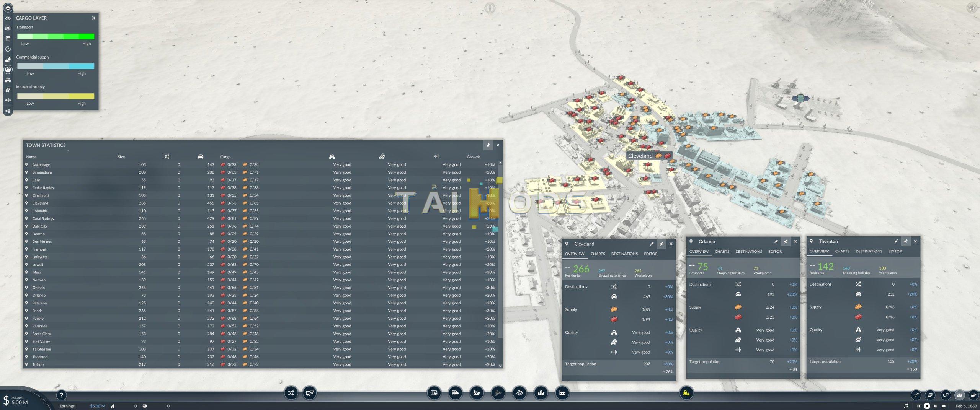Sort by traffic quality column icon

click(x=382, y=156)
